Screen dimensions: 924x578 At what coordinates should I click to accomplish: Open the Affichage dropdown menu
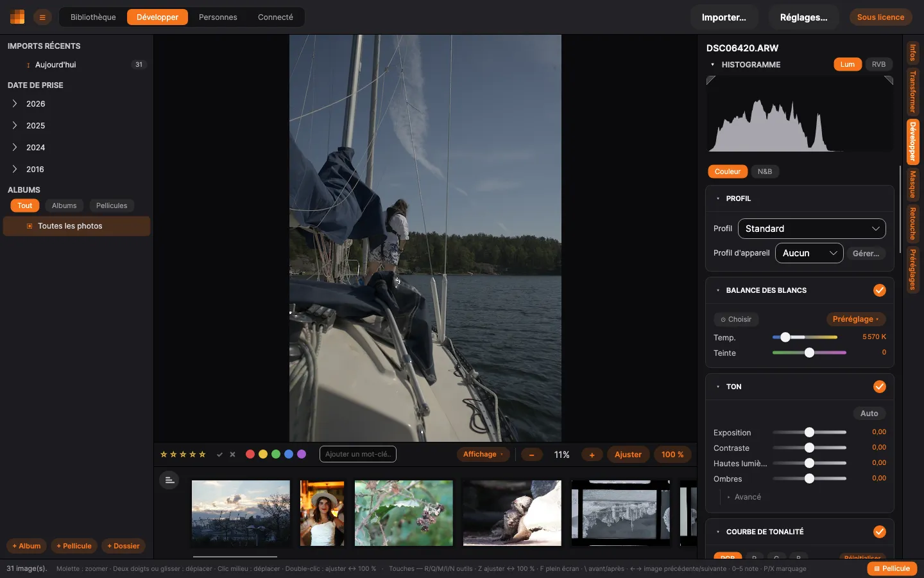click(483, 455)
